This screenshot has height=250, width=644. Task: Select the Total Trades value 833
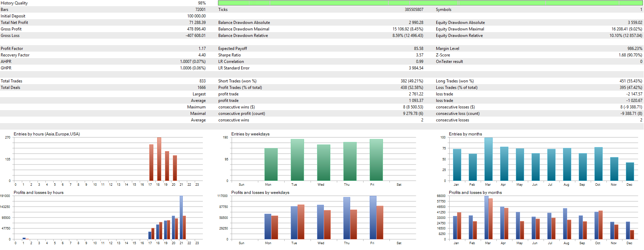202,81
